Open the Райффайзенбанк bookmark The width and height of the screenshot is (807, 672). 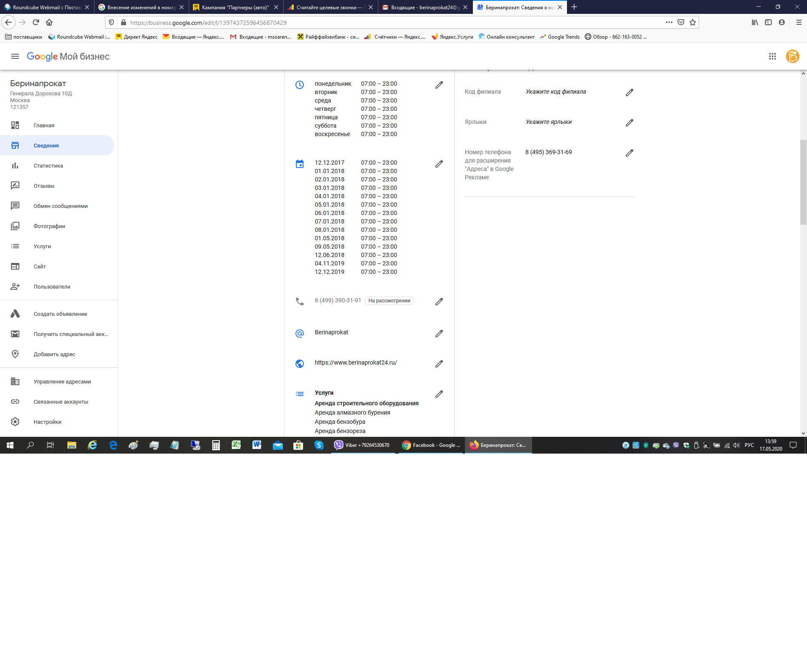(328, 37)
